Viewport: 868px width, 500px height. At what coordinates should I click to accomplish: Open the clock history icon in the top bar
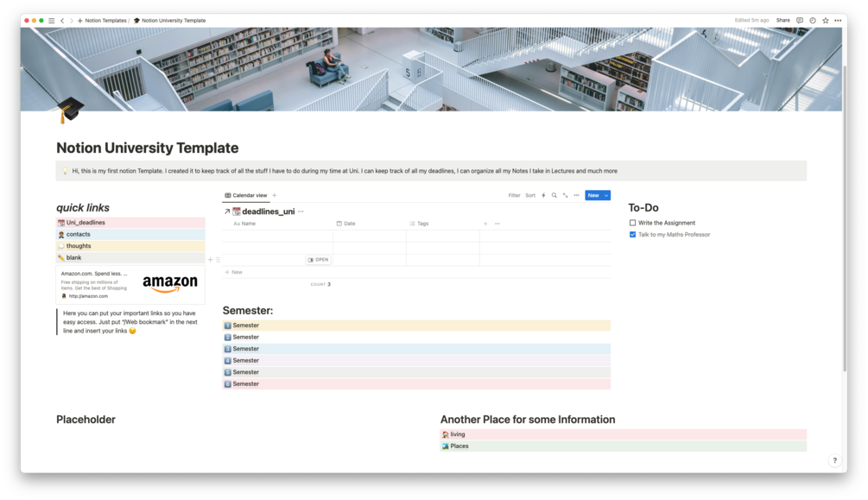click(x=813, y=20)
